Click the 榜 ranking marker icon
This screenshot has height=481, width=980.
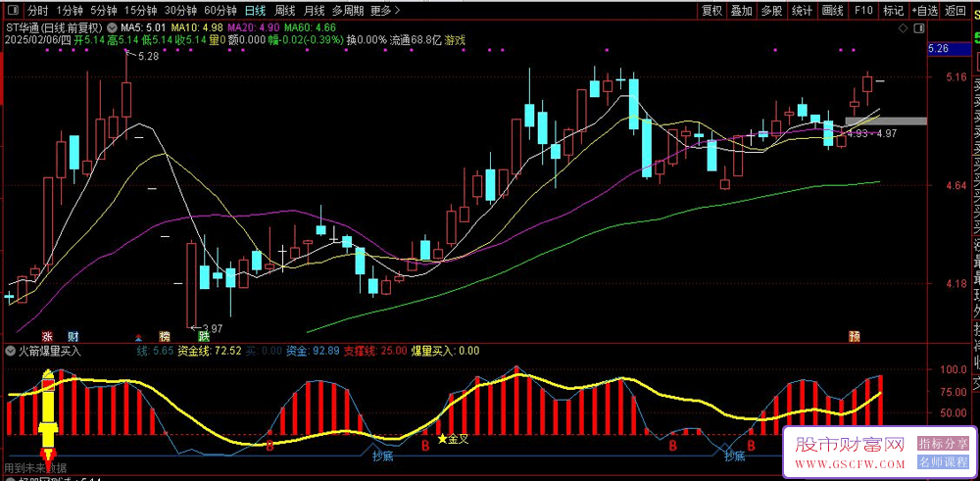pos(165,336)
